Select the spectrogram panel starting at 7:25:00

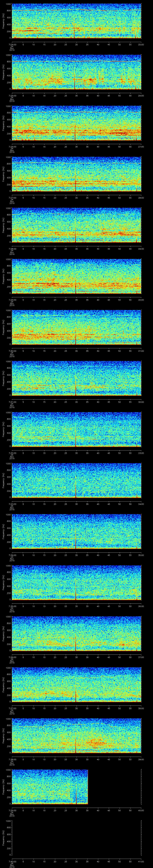76,72
